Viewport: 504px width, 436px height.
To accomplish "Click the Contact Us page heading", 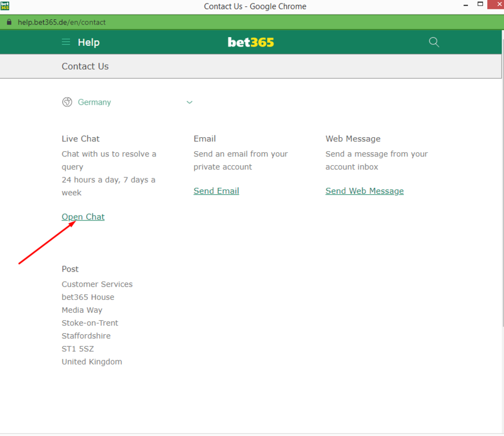I will [85, 66].
